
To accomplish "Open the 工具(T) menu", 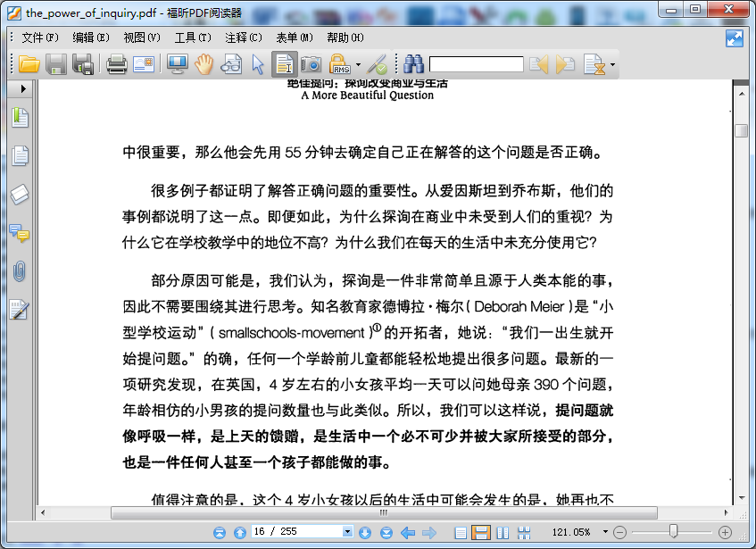I will (193, 37).
